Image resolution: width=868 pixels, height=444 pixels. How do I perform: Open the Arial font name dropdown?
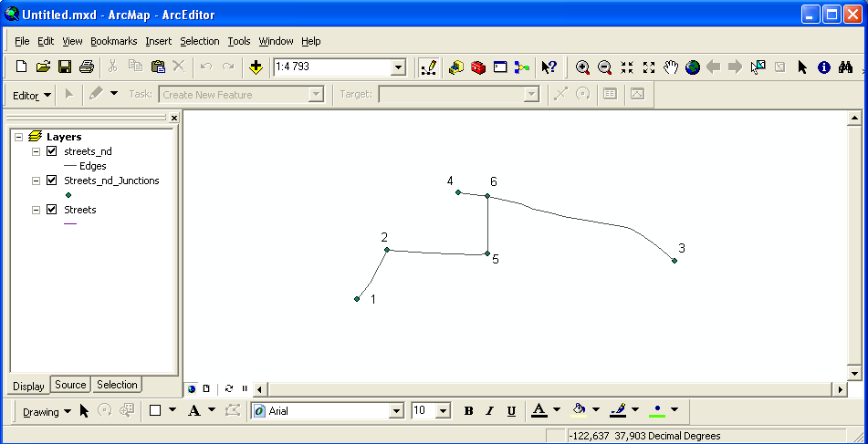396,411
